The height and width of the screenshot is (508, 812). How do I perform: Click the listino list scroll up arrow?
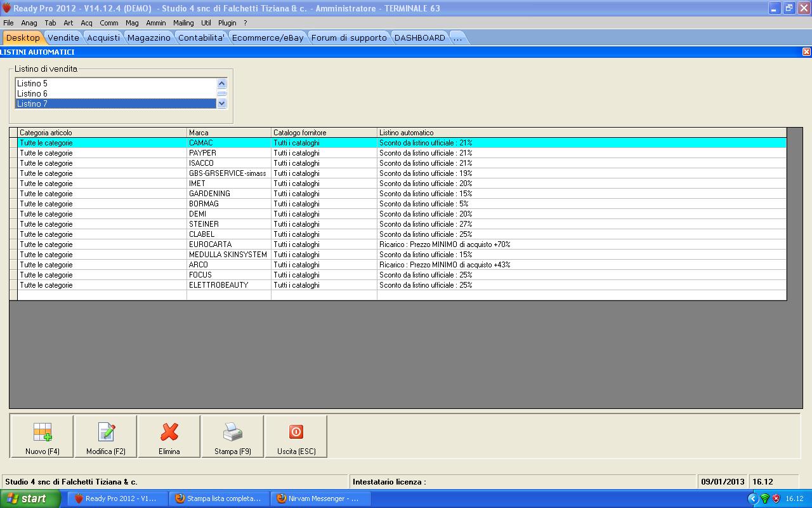point(221,83)
